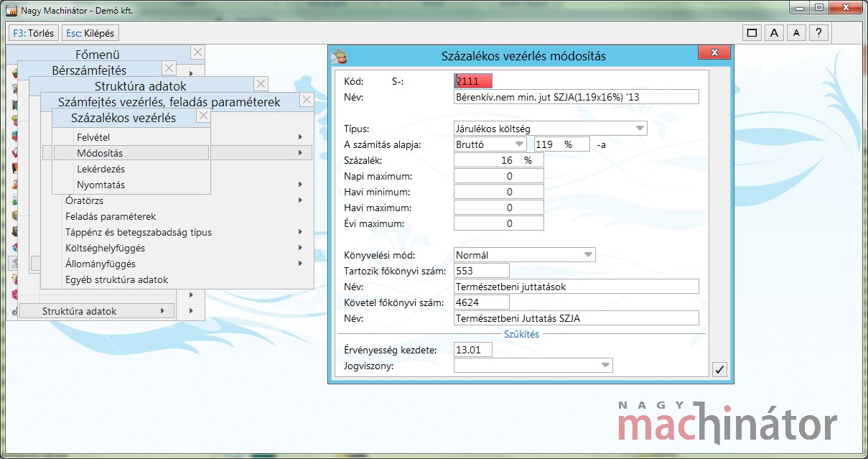Click the Bérszámfejtés panel title
This screenshot has height=459, width=868.
[x=89, y=70]
